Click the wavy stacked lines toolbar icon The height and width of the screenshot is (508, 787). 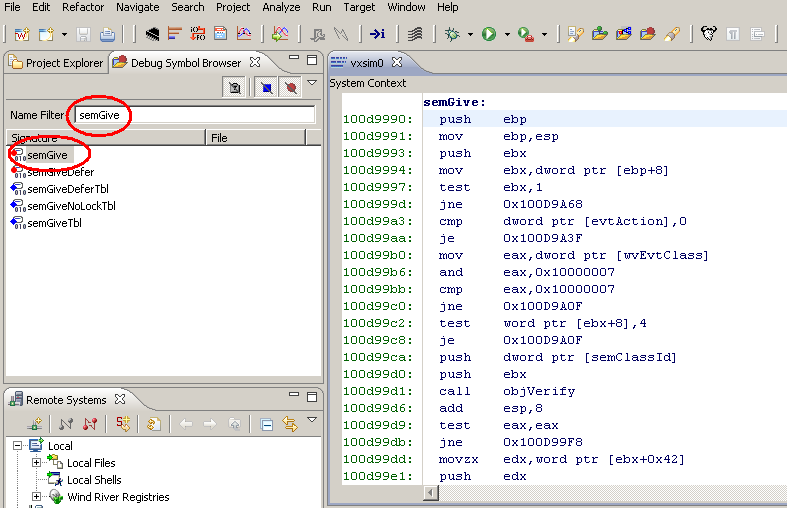click(x=415, y=34)
